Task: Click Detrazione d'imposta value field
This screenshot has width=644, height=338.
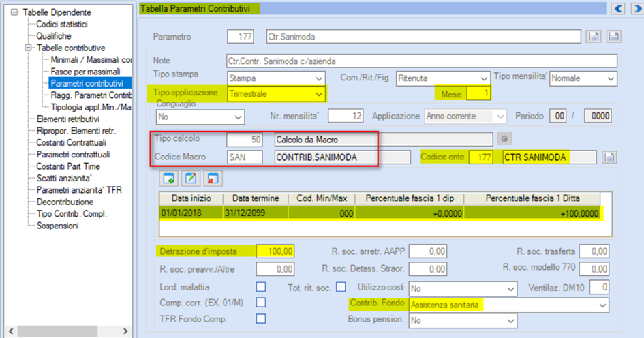Action: click(x=275, y=251)
